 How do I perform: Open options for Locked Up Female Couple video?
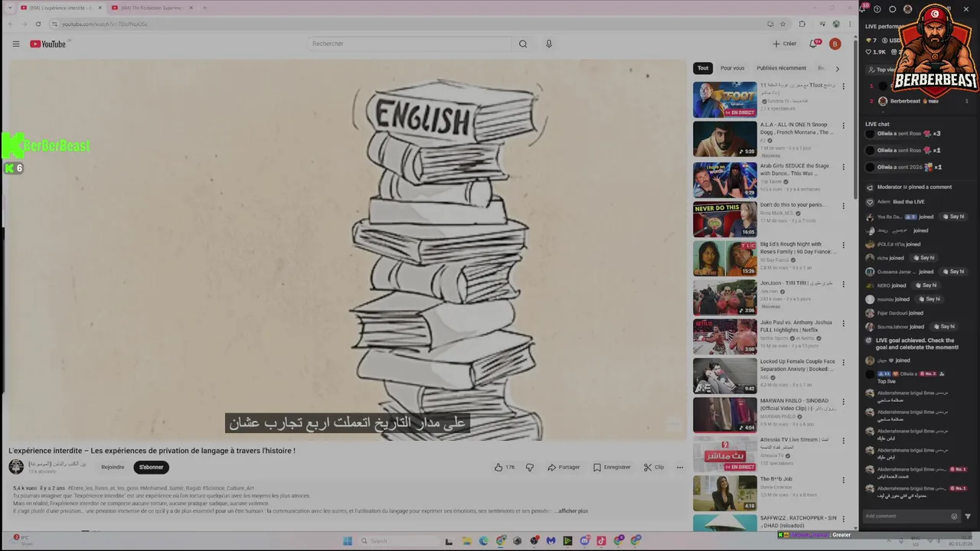tap(844, 363)
